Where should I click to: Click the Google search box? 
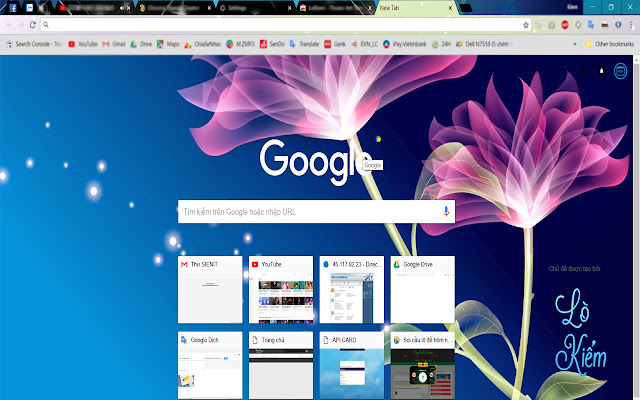316,211
